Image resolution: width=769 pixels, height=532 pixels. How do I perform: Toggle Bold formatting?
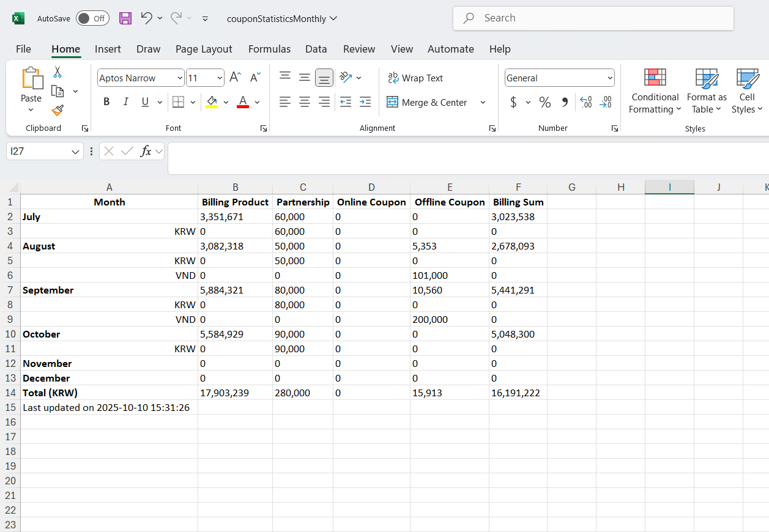click(x=106, y=102)
